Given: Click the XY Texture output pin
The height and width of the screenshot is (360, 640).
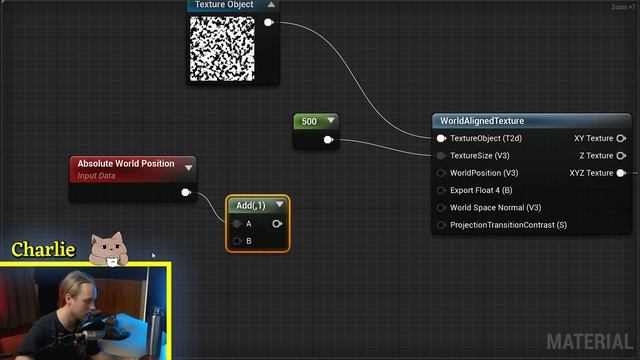Looking at the screenshot, I should coord(621,138).
